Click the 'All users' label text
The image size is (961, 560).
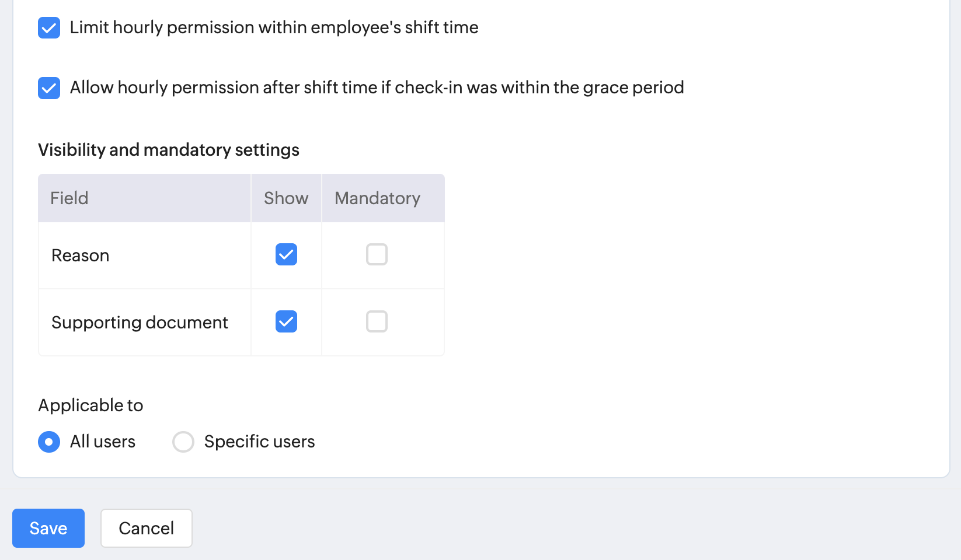[x=103, y=442]
